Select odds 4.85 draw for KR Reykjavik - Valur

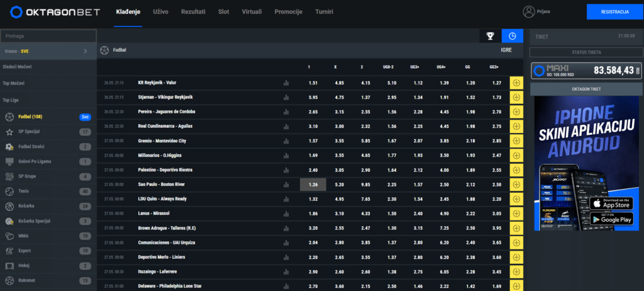339,83
